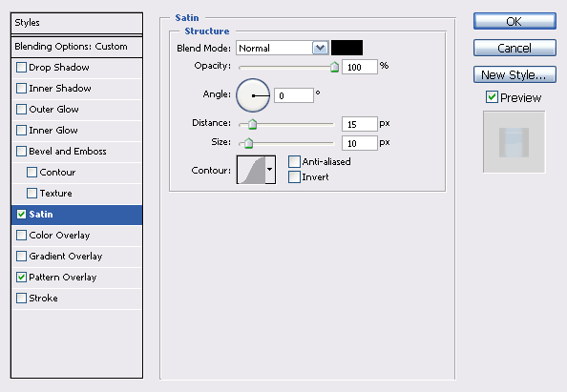Open the contour picker arrow
Viewport: 567px width, 392px height.
pos(270,170)
